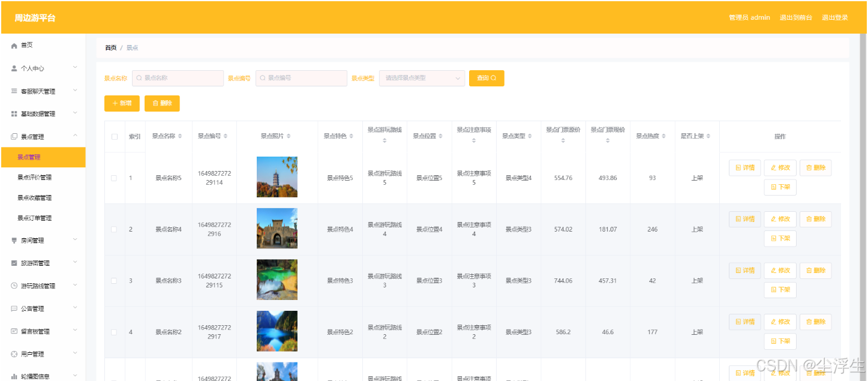This screenshot has height=381, width=868.
Task: Click the 景点名称 search input field
Action: [x=178, y=78]
